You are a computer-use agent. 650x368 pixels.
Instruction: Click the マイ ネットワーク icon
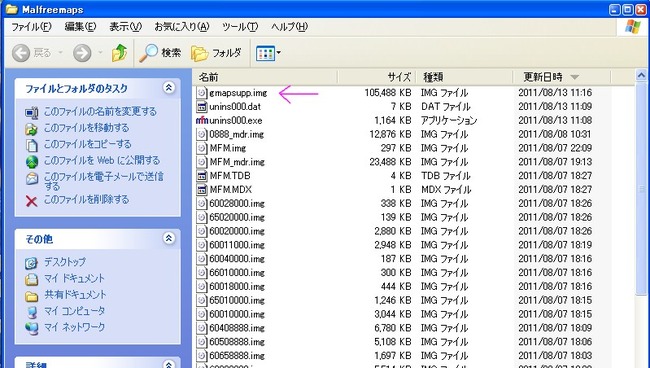click(32, 328)
